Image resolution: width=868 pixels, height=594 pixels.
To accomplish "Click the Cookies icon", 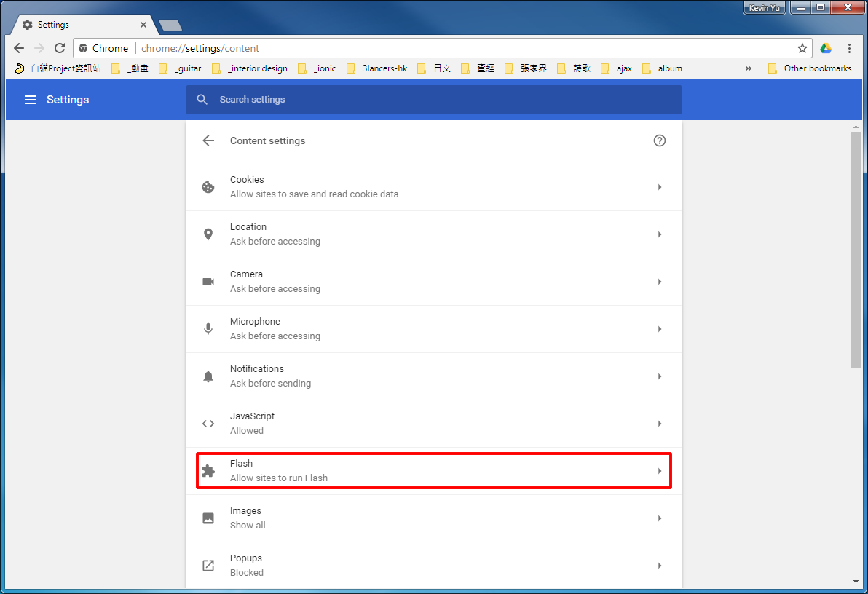I will 208,187.
